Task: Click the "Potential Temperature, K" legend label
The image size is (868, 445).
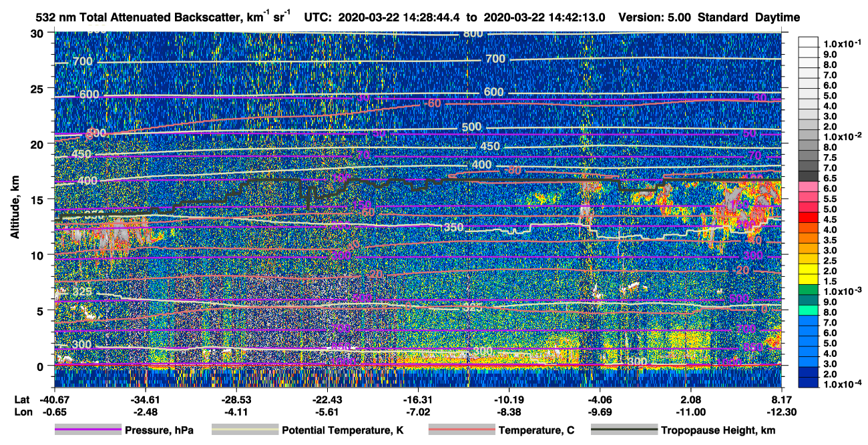Action: click(343, 430)
